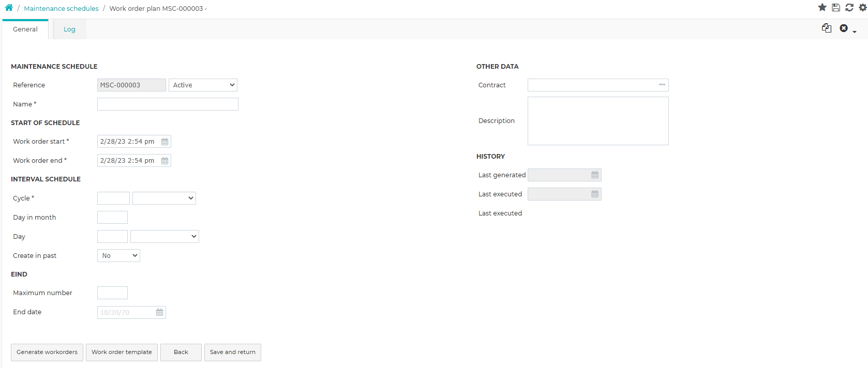The image size is (868, 368).
Task: Open contract lookup with the ellipsis icon
Action: (x=662, y=85)
